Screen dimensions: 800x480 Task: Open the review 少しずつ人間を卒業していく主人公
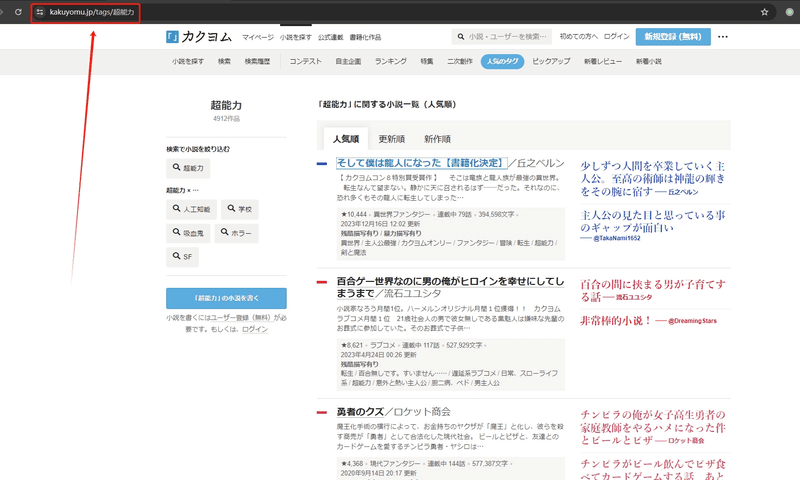[653, 179]
